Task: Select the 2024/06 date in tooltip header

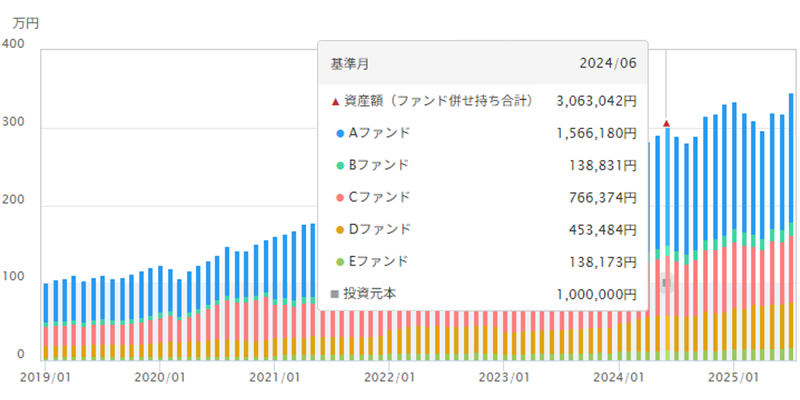Action: (608, 63)
